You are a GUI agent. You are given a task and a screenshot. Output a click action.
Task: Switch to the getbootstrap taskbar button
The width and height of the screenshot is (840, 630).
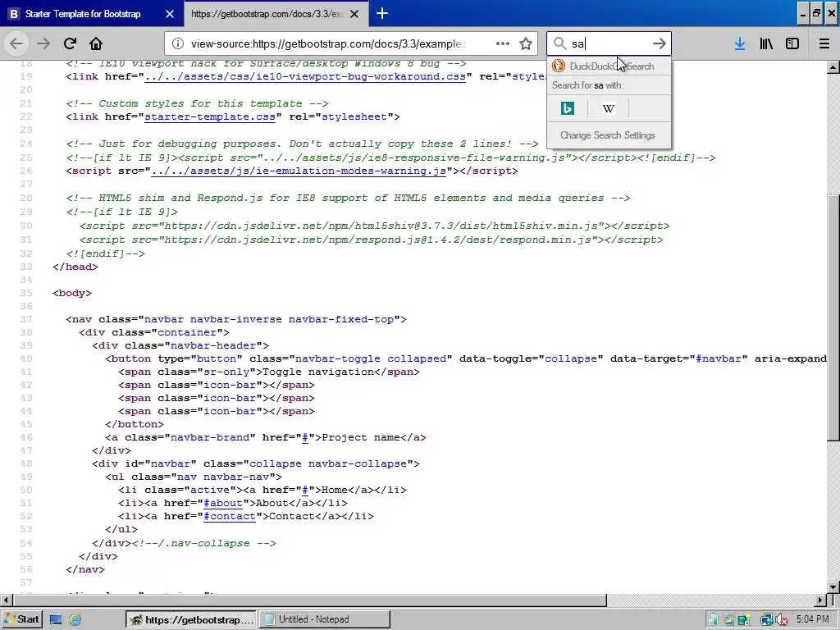[x=191, y=620]
